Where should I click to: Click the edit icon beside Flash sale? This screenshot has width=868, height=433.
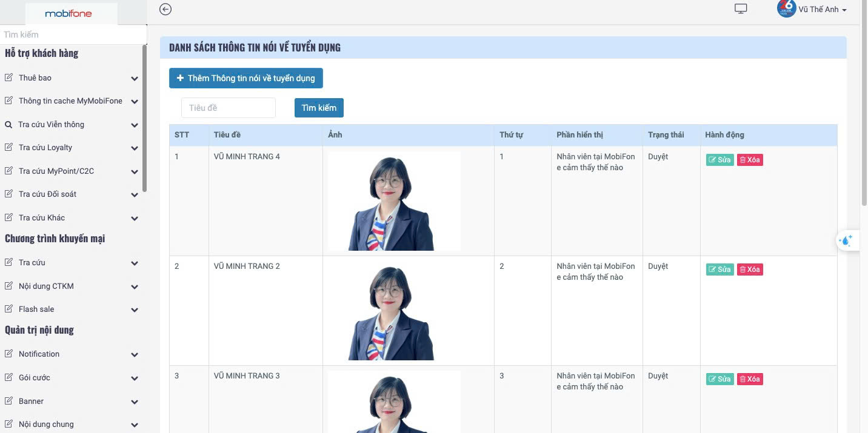pyautogui.click(x=8, y=309)
